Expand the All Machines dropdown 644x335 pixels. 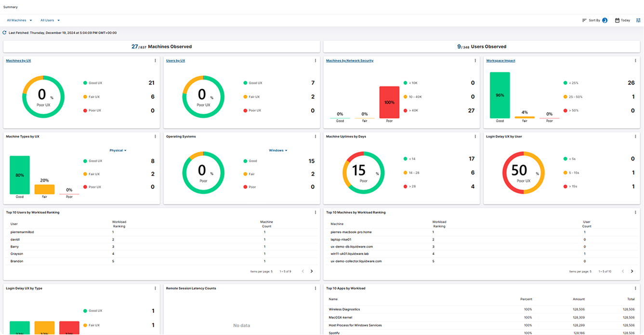pyautogui.click(x=19, y=20)
